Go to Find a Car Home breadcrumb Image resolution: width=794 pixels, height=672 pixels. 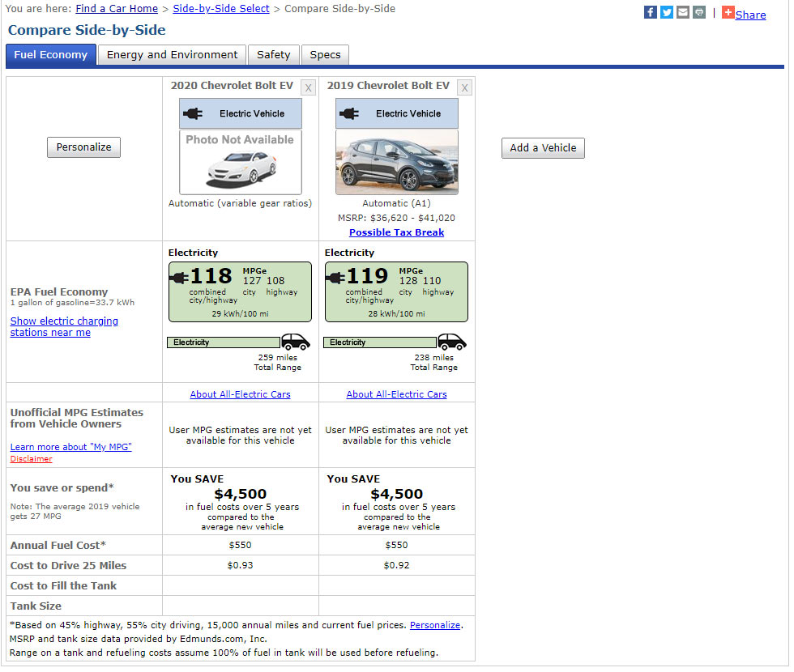(117, 9)
